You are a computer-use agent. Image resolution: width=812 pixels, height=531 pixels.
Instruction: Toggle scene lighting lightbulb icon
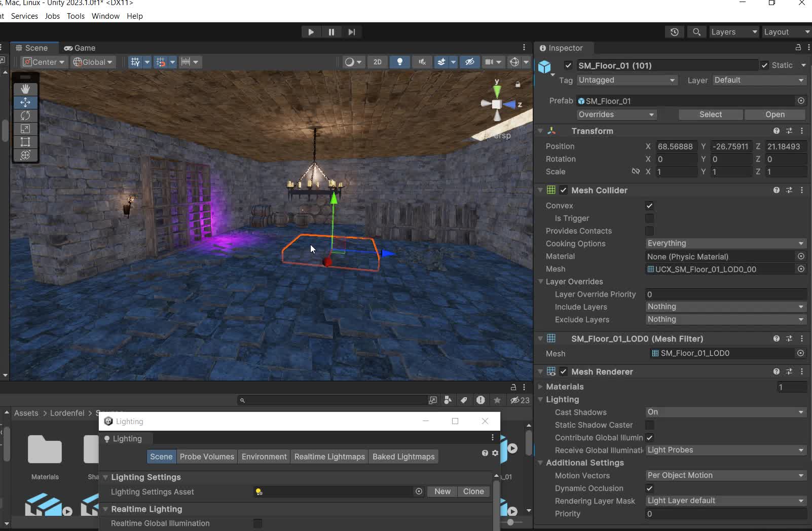tap(400, 62)
